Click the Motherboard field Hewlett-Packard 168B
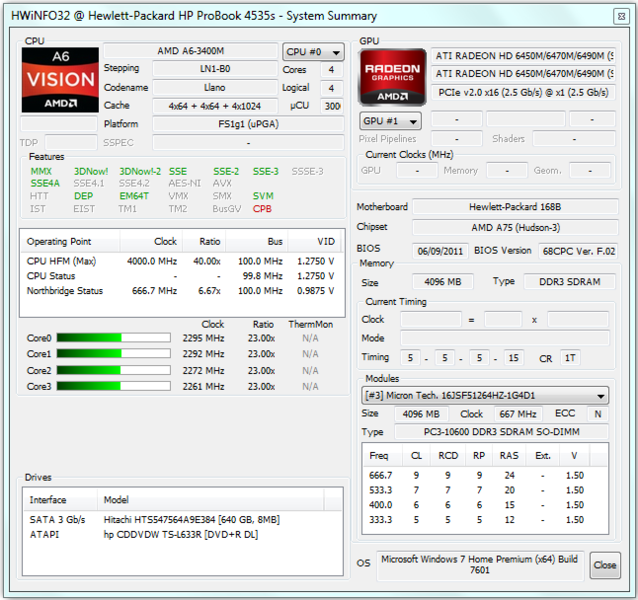 click(x=515, y=207)
